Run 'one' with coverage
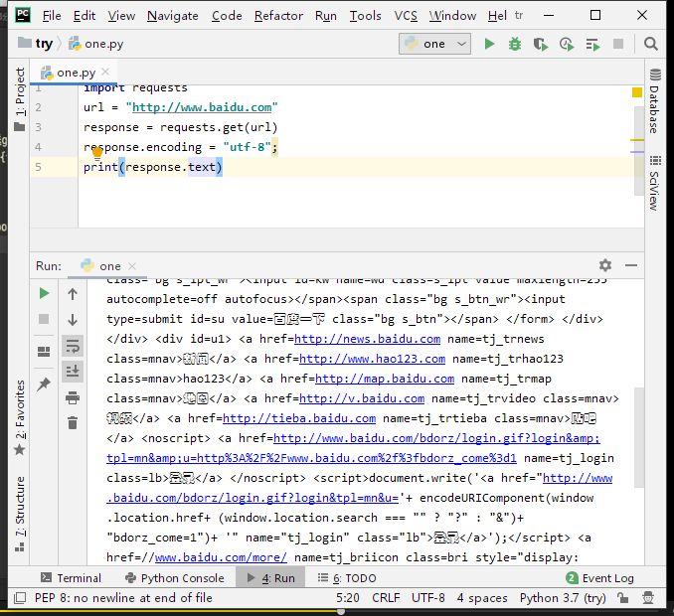 coord(541,45)
